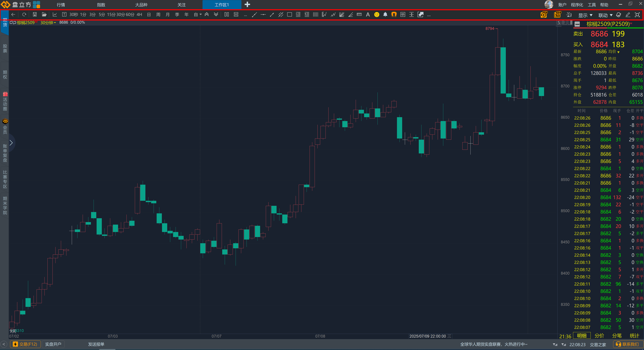Select the text annotation tool A

[368, 15]
